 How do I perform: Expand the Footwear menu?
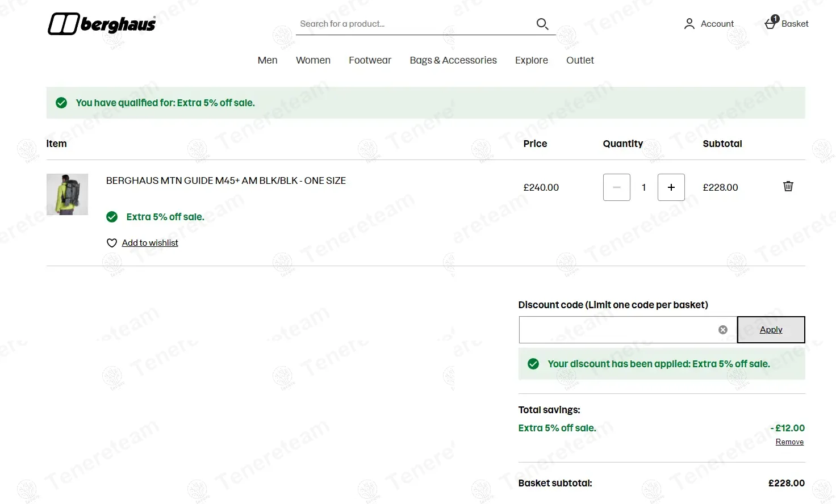point(370,60)
